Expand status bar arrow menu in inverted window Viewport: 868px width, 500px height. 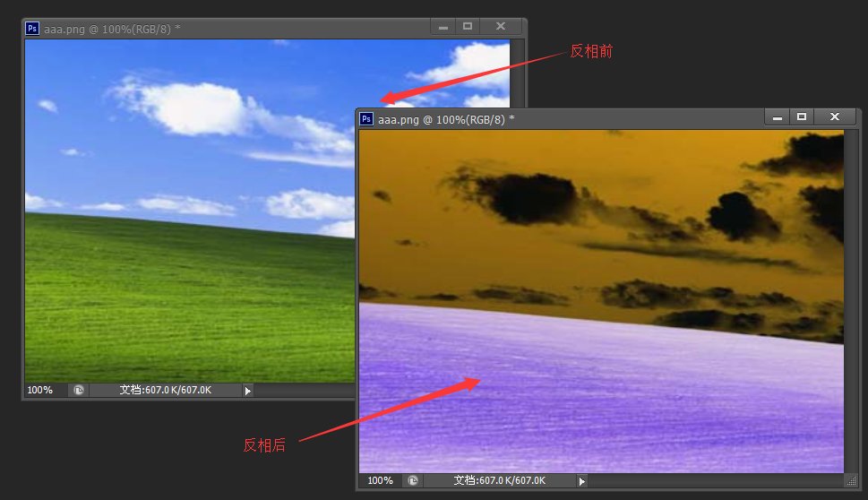coord(582,481)
